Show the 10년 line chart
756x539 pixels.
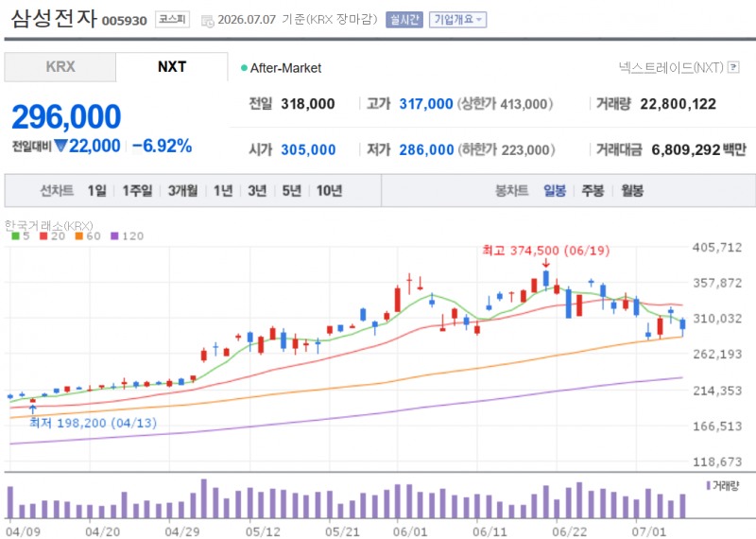pos(329,191)
